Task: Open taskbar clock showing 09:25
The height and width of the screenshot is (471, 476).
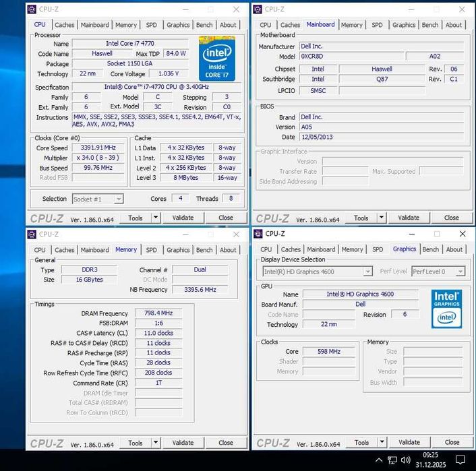Action: click(x=430, y=460)
